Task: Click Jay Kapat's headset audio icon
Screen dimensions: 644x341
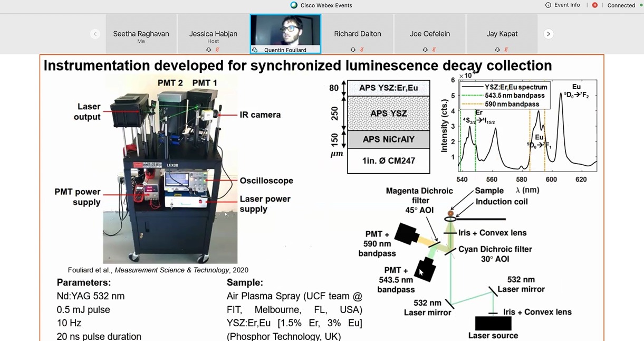Action: 497,50
